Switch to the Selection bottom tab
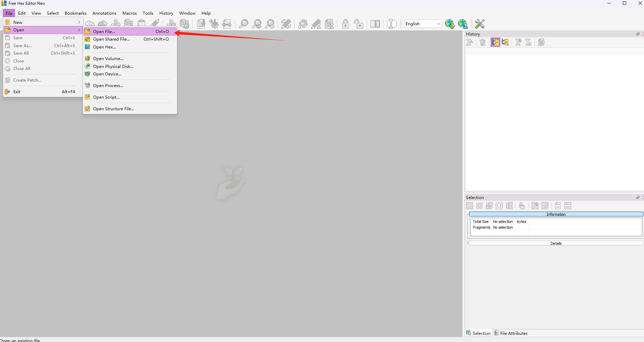This screenshot has height=342, width=644. 478,333
